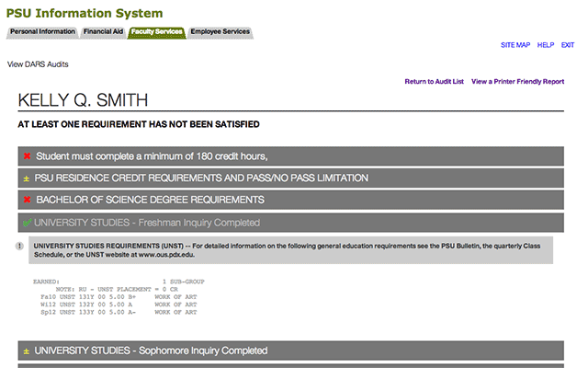Select the Faculty Services tab
This screenshot has height=368, width=588.
pos(157,32)
